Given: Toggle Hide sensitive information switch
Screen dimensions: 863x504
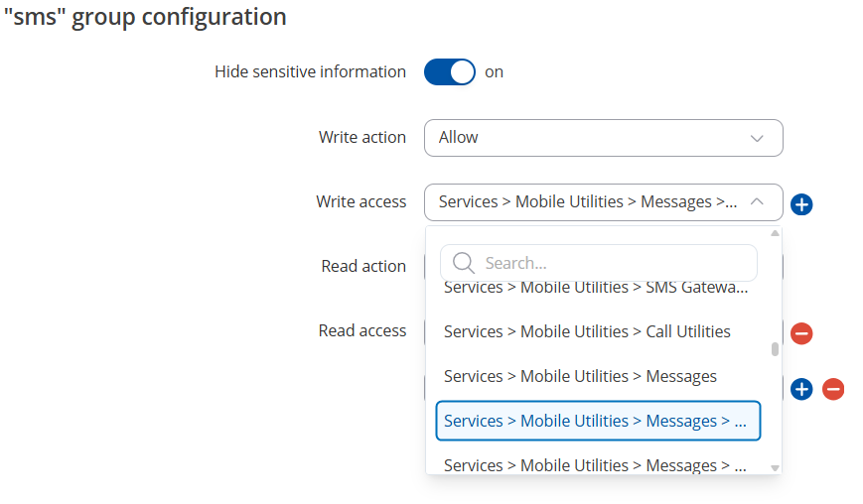Looking at the screenshot, I should click(x=450, y=72).
